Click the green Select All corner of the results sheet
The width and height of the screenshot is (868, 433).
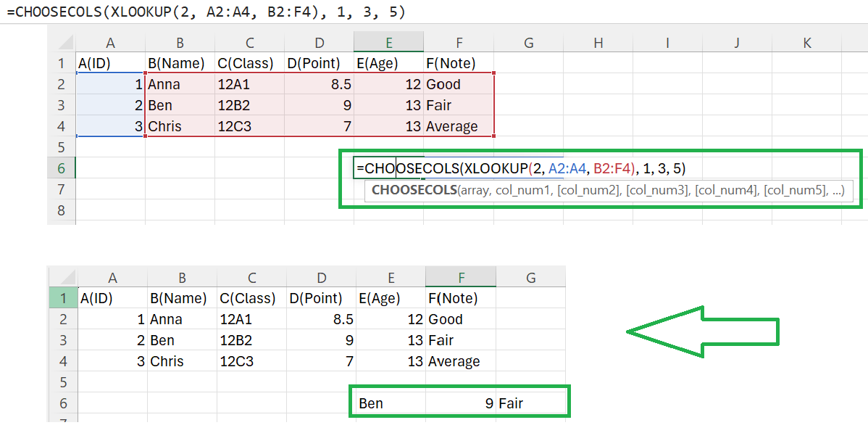64,277
